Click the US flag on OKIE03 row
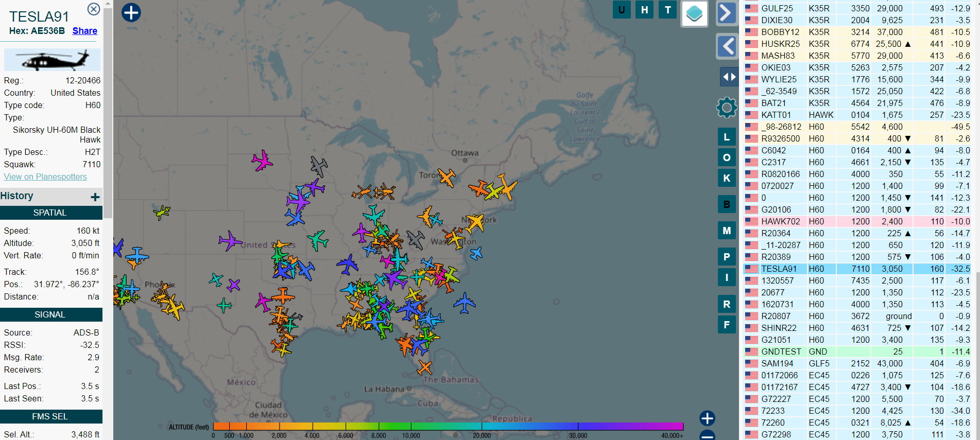Screen dimensions: 980x440 pos(751,67)
